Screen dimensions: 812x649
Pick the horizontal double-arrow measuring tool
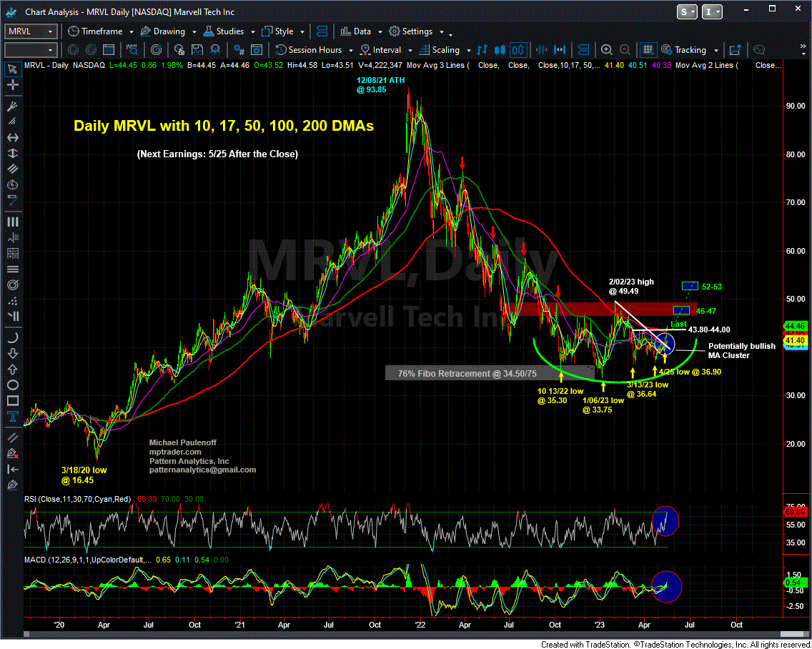(x=12, y=137)
